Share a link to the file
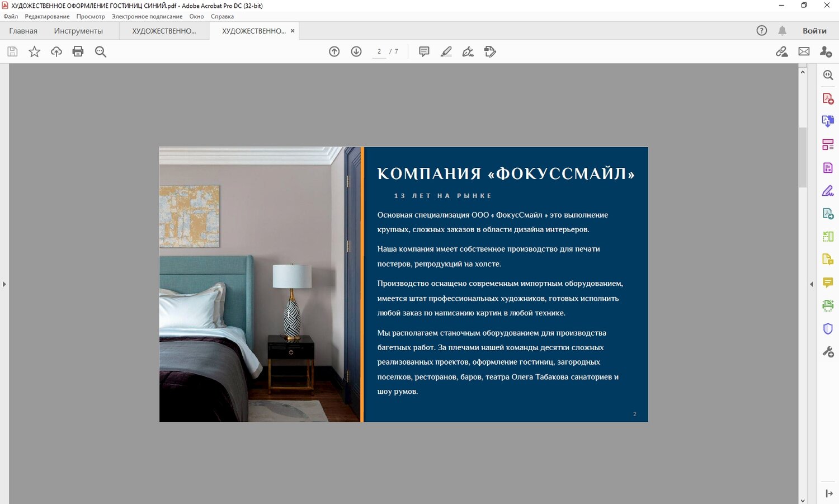This screenshot has width=839, height=504. [x=781, y=51]
